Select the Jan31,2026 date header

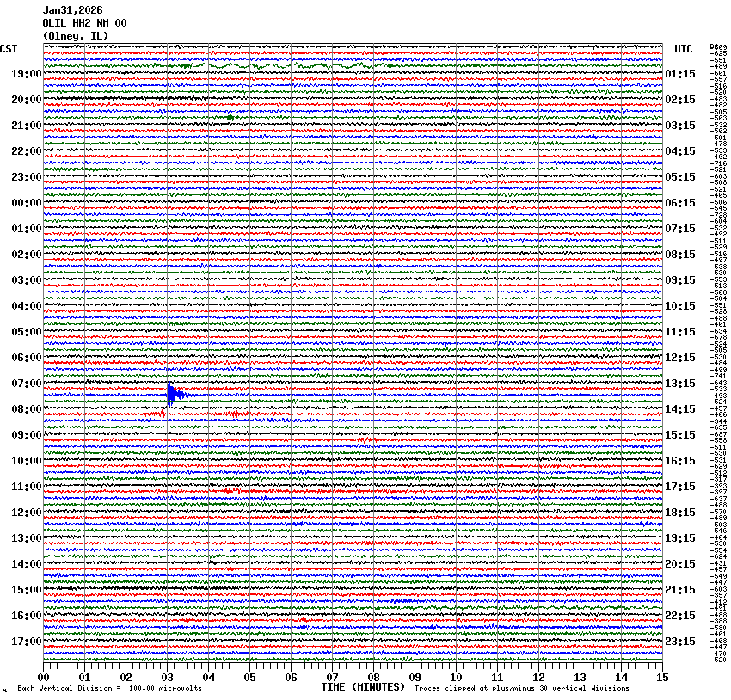coord(72,11)
